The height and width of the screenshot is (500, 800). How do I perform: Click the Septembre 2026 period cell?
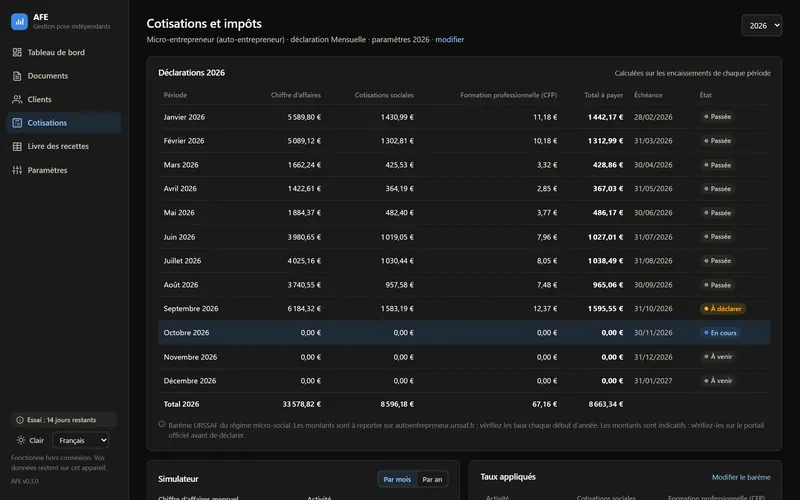tap(191, 309)
